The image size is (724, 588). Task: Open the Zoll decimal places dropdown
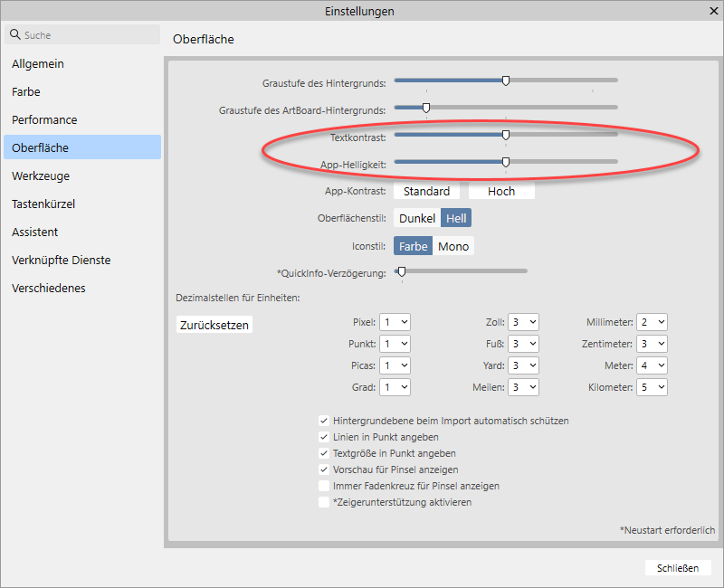click(x=523, y=322)
